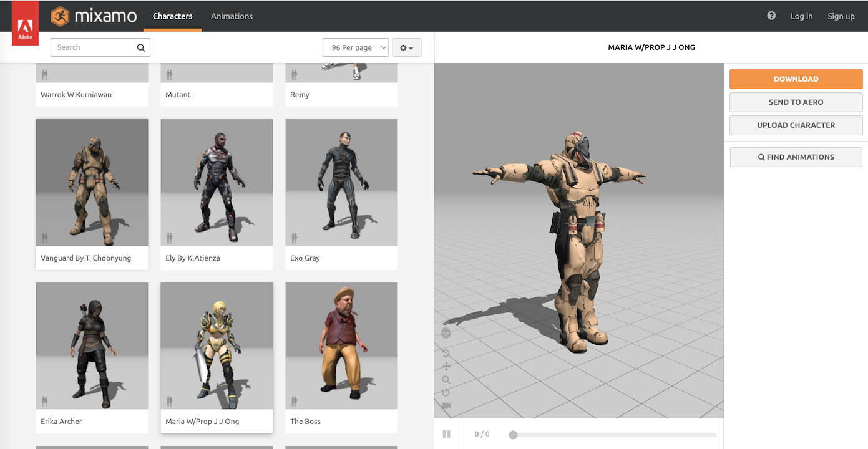This screenshot has width=868, height=449.
Task: Select the Maria character thumbnail
Action: pyautogui.click(x=217, y=346)
